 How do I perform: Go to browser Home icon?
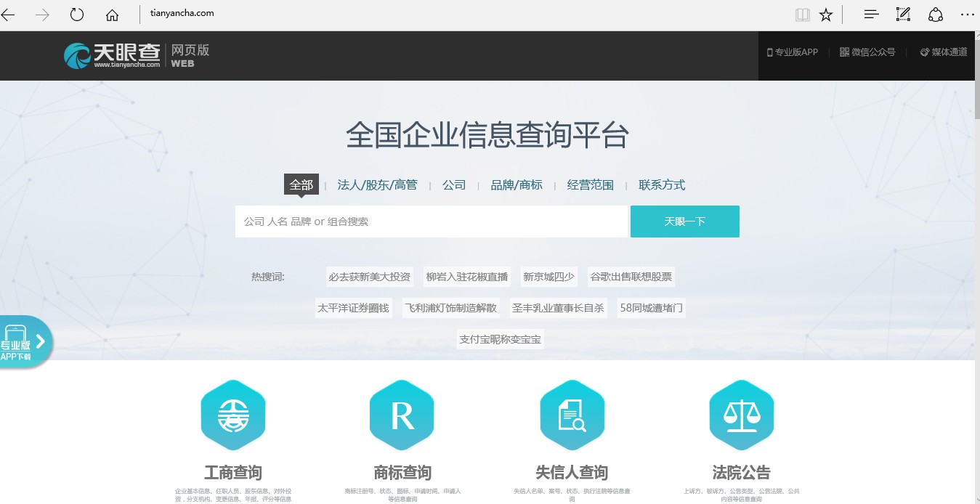click(112, 15)
